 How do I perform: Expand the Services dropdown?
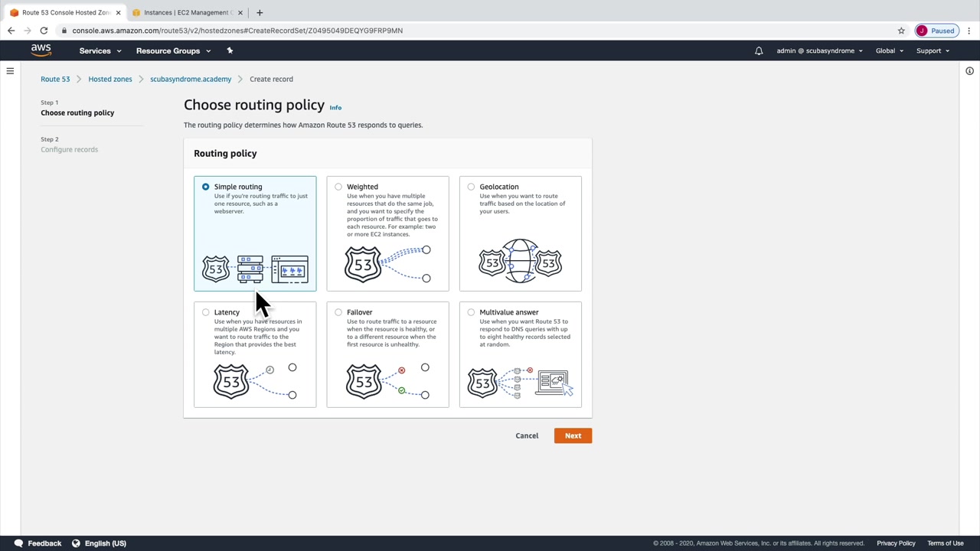point(100,51)
